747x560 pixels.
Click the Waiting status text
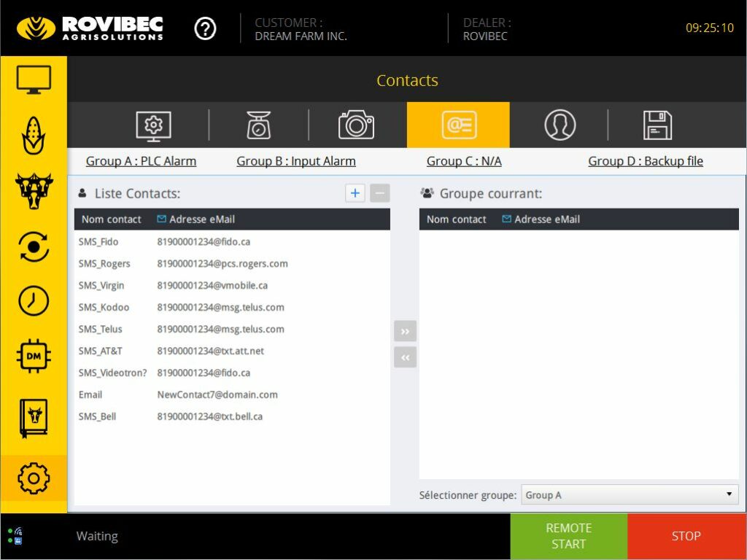point(97,536)
